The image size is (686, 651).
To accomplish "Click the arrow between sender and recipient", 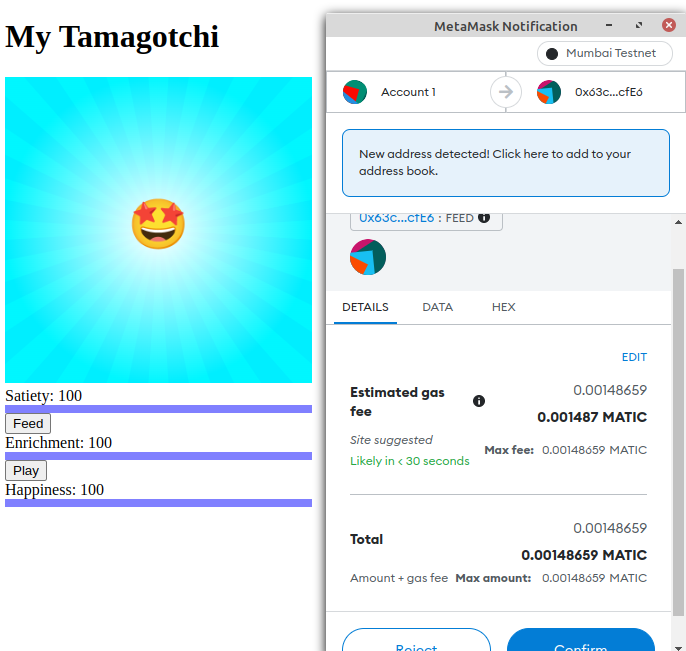I will click(x=506, y=92).
